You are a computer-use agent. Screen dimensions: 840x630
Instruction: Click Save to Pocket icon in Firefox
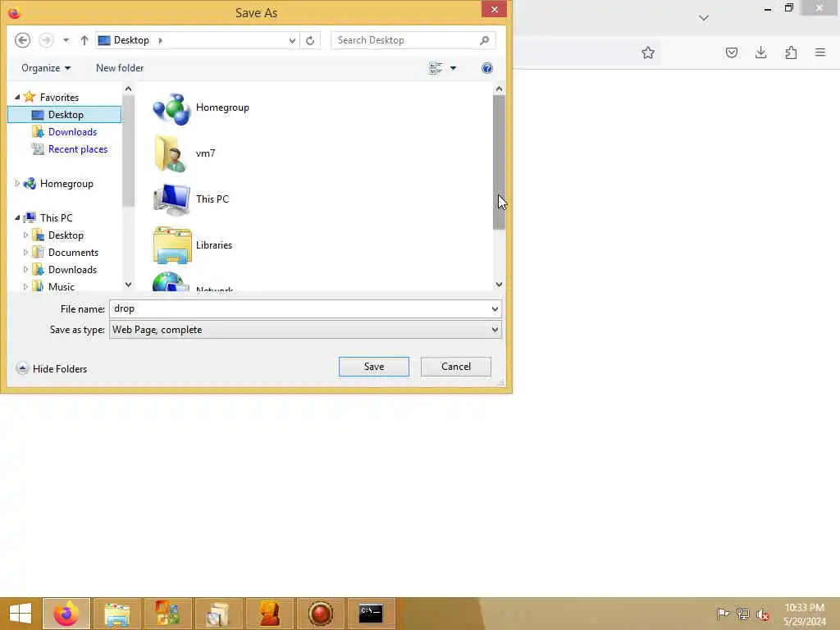731,52
